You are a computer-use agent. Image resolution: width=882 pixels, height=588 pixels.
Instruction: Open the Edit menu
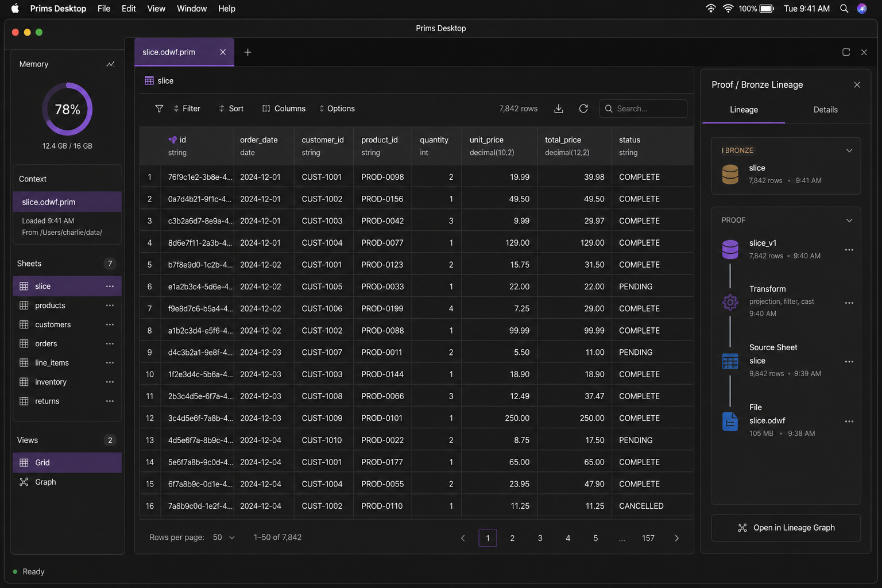(129, 9)
